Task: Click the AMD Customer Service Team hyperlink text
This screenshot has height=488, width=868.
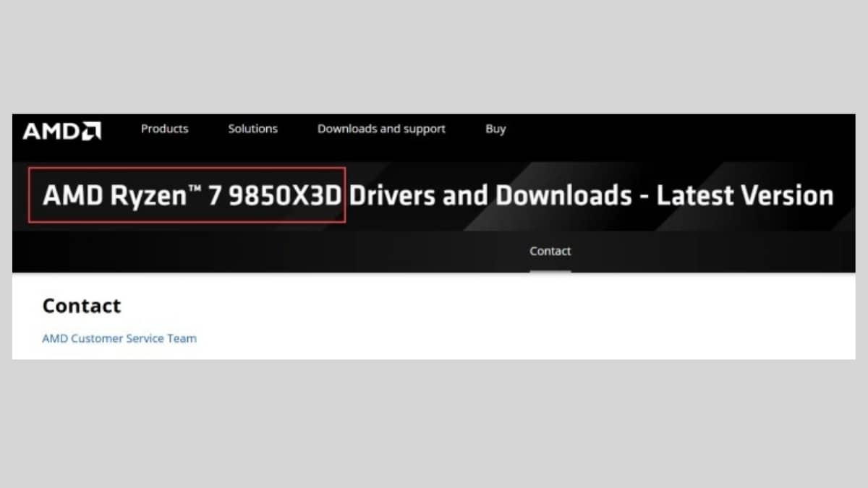Action: point(119,338)
